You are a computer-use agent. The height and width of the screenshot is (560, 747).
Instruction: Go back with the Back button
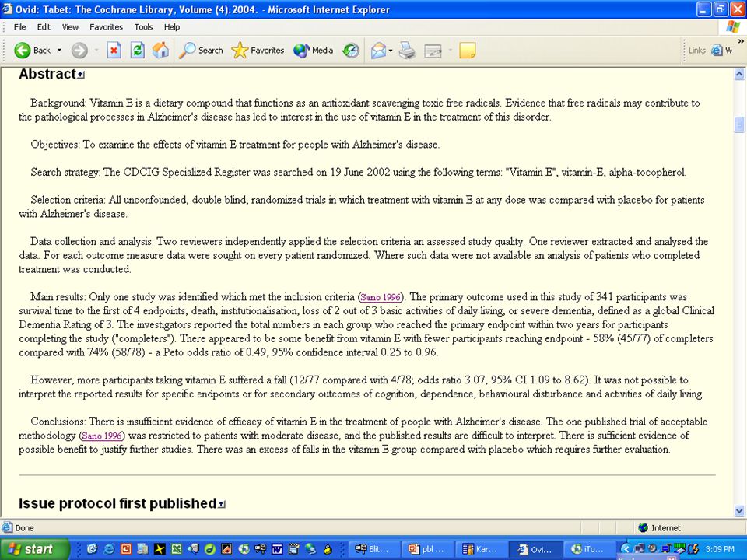32,50
